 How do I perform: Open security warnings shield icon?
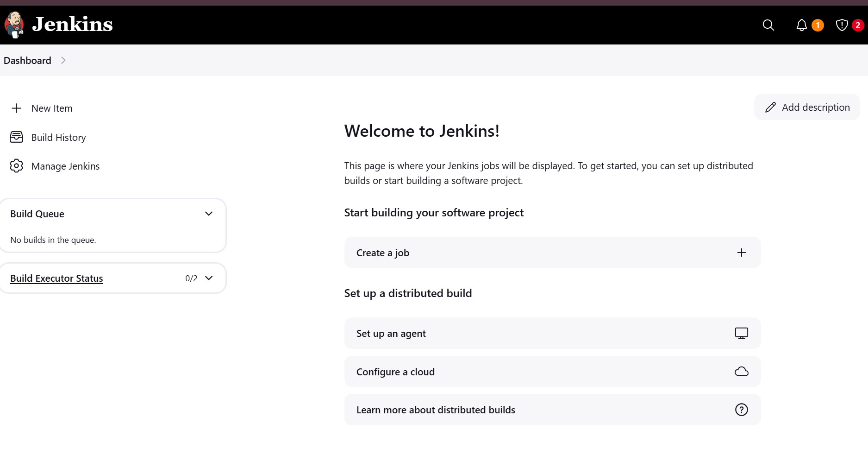pos(842,25)
